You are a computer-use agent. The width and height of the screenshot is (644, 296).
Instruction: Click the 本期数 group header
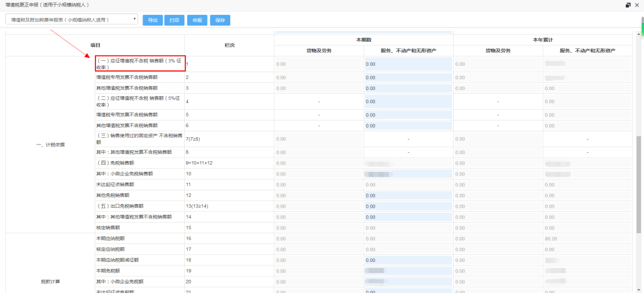coord(364,39)
